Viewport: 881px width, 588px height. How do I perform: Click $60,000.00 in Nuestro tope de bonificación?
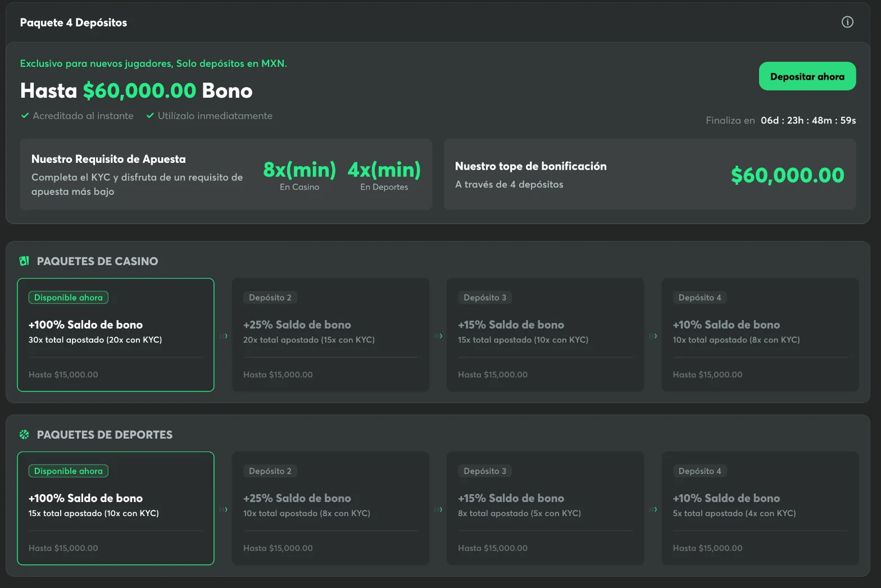(x=788, y=175)
